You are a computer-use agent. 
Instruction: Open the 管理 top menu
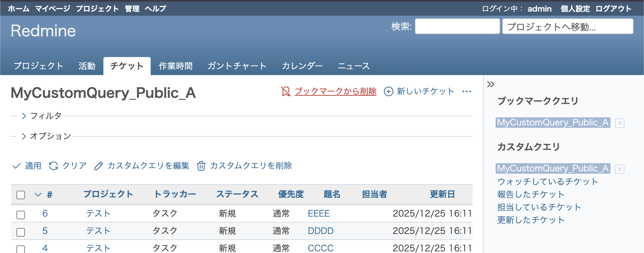[x=132, y=9]
